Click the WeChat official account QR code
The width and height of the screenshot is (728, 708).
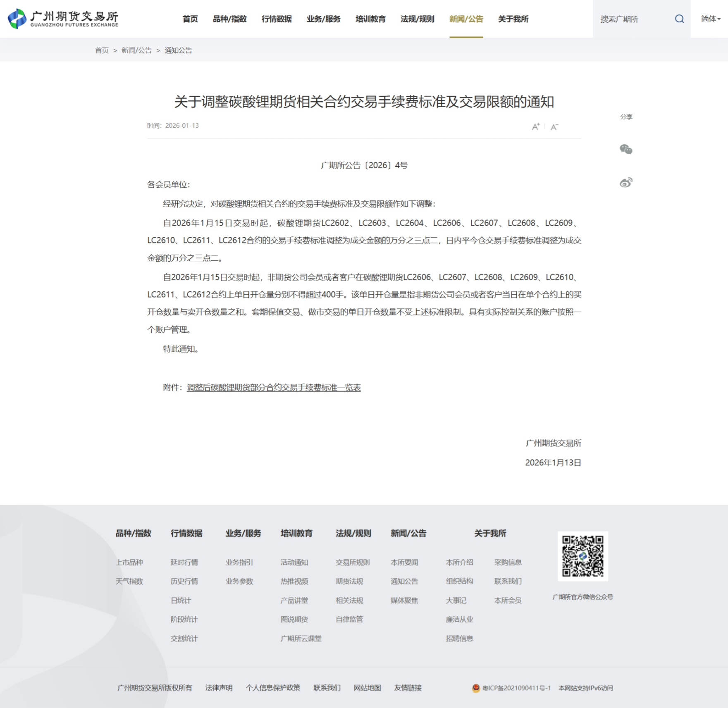click(x=582, y=556)
